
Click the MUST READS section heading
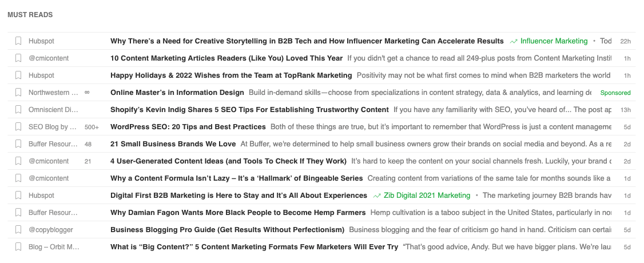pyautogui.click(x=30, y=15)
